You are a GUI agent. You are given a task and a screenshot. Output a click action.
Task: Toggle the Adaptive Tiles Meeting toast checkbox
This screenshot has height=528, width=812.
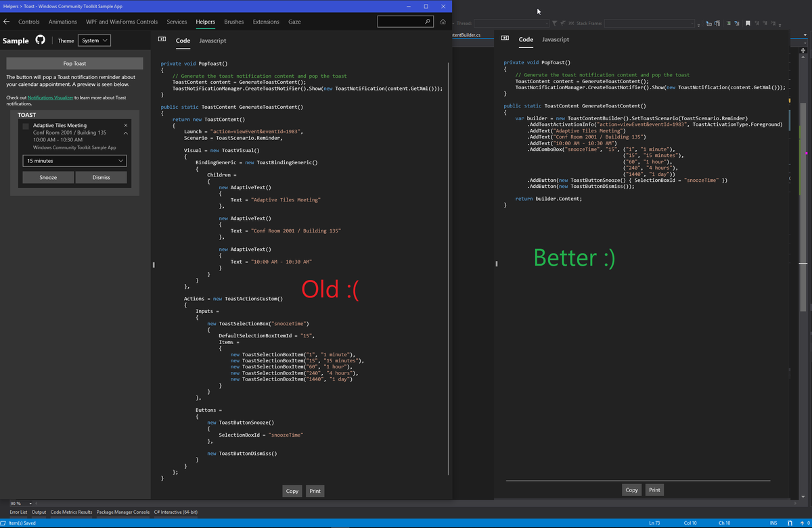coord(26,126)
